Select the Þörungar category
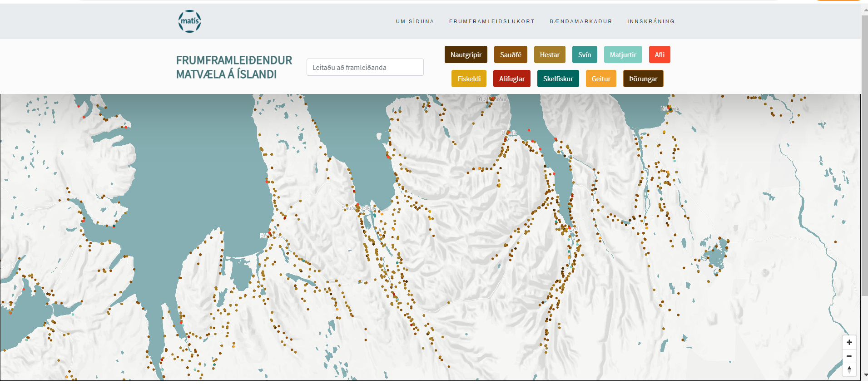The width and height of the screenshot is (868, 384). [x=643, y=79]
